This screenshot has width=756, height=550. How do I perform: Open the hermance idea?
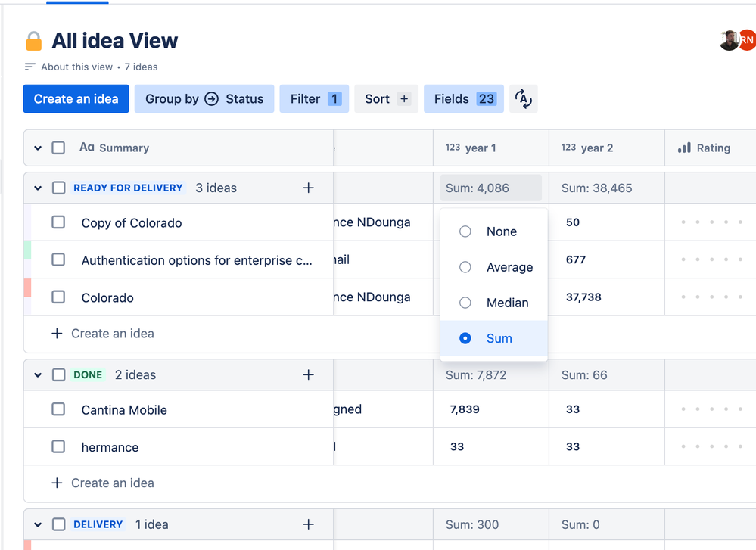click(110, 447)
